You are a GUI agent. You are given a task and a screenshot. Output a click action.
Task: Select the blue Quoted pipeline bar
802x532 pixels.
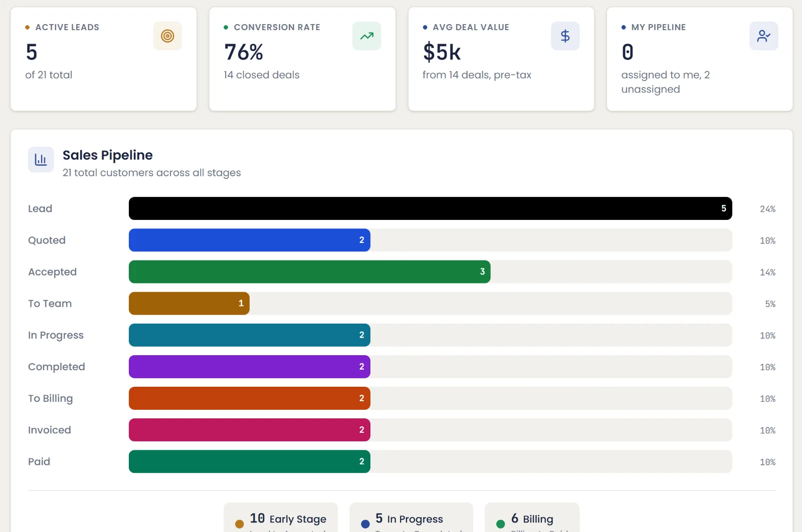click(250, 240)
